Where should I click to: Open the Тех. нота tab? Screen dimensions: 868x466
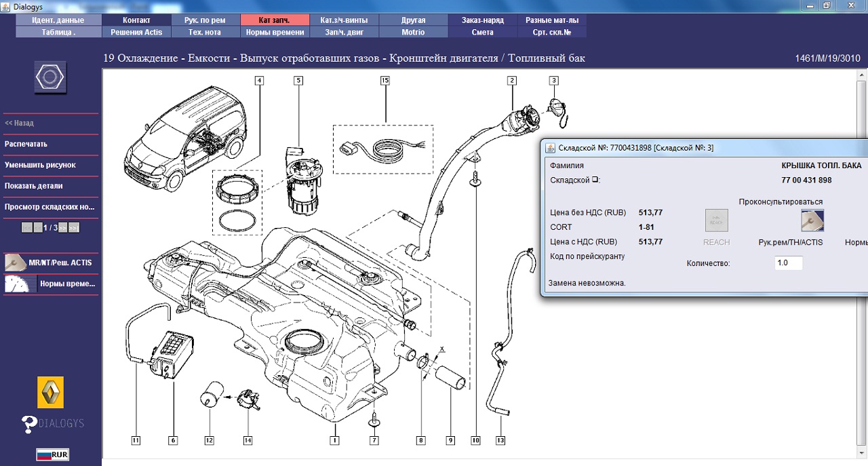(205, 32)
